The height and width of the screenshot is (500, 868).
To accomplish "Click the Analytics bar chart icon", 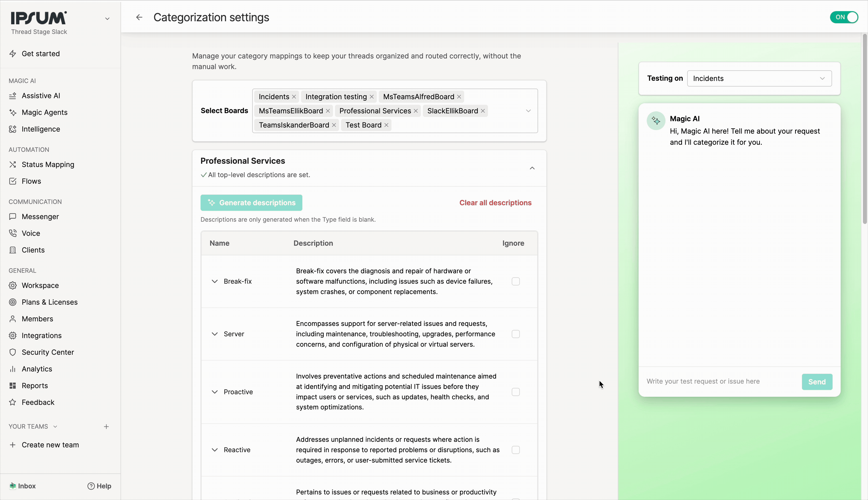I will (13, 369).
